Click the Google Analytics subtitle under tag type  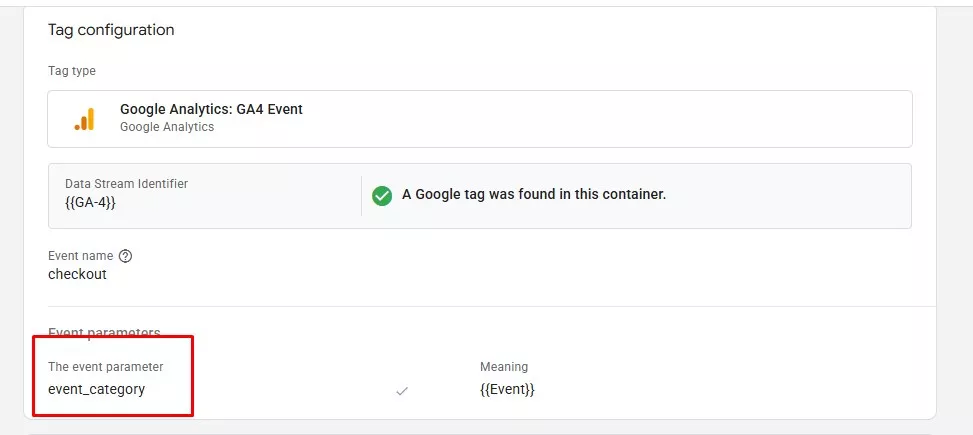tap(167, 127)
